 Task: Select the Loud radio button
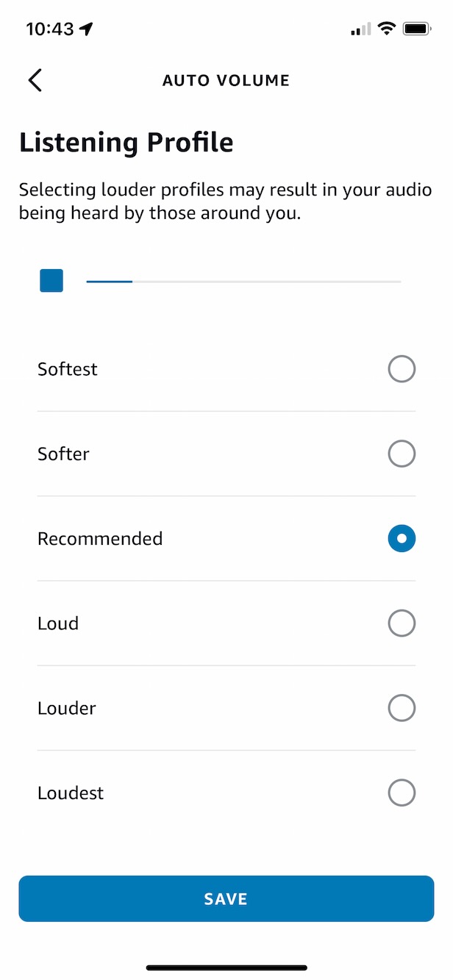pos(402,623)
